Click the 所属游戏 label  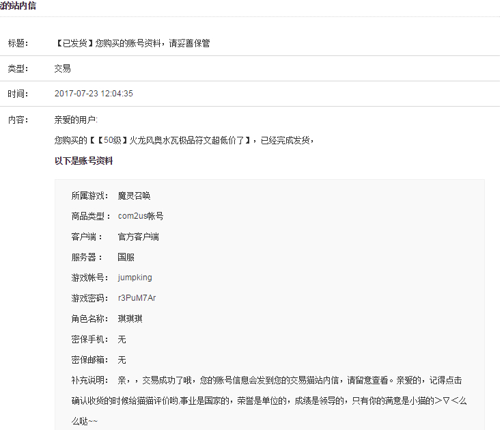pos(90,196)
